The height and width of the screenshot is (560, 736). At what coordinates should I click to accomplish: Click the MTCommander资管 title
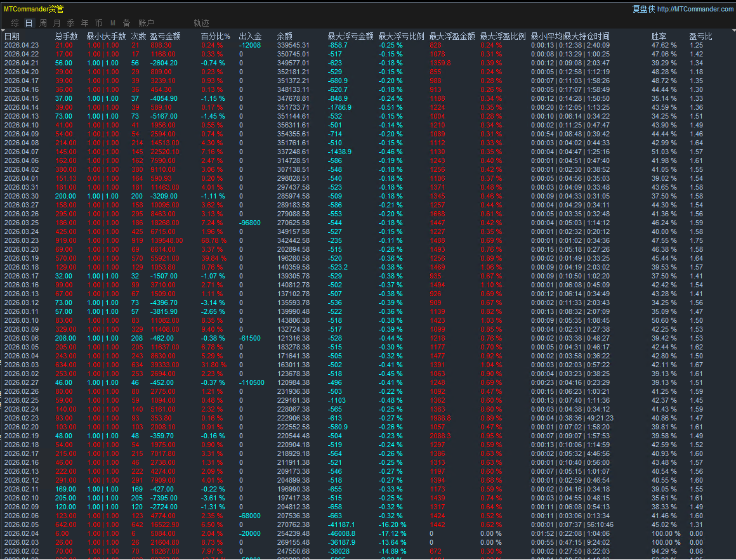34,9
